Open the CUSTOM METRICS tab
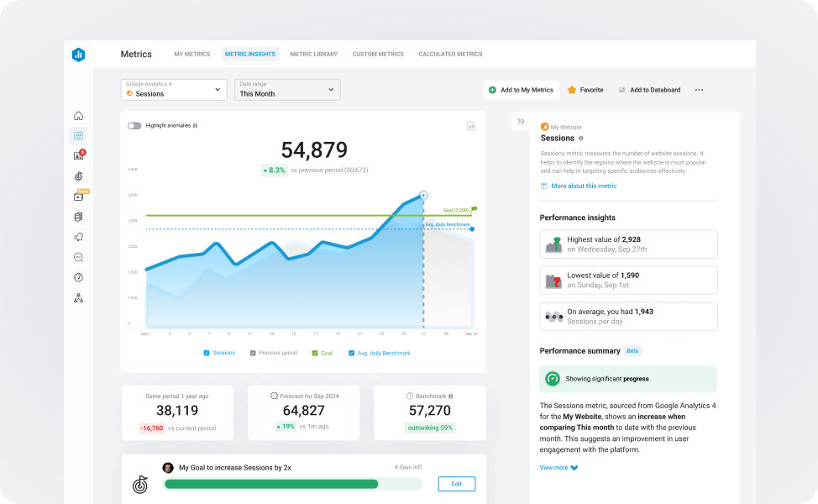This screenshot has width=818, height=504. [377, 54]
